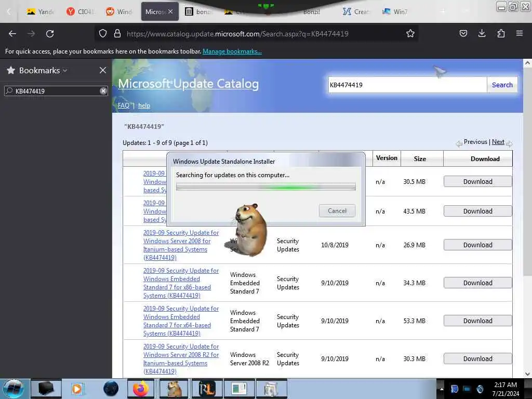Image resolution: width=532 pixels, height=399 pixels.
Task: Open the extensions puzzle icon
Action: [x=501, y=33]
